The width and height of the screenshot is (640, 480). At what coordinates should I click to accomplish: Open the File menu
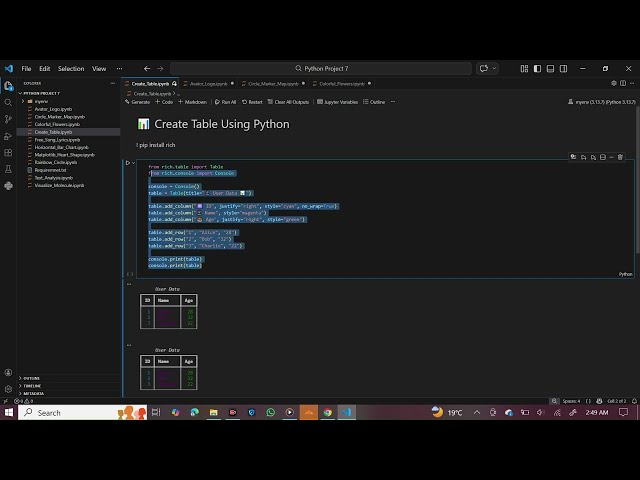26,69
